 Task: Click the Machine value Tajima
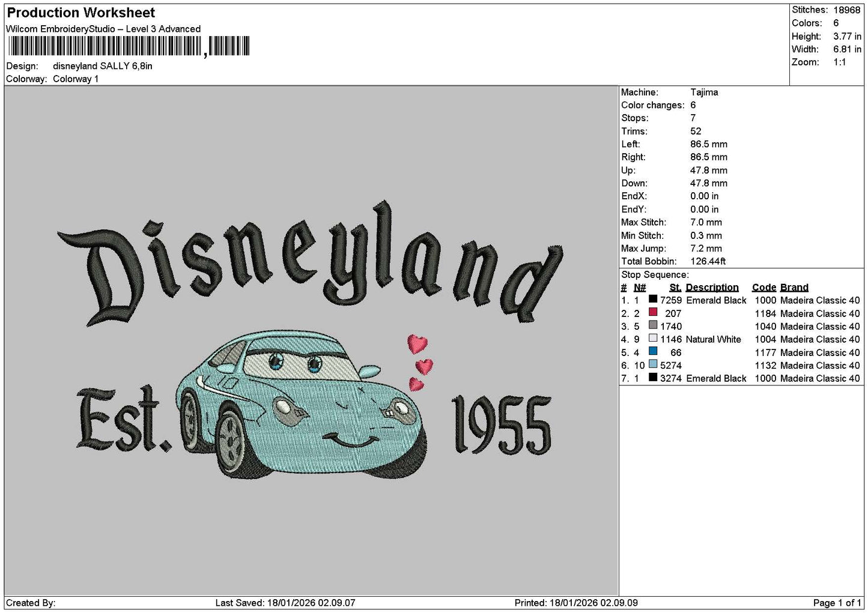pos(704,92)
